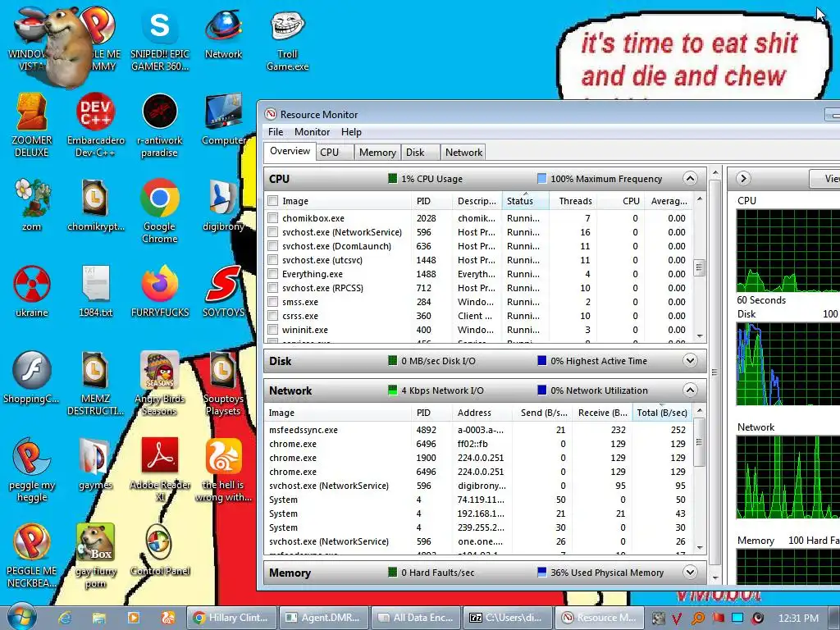
Task: Open the gaymes desktop icon
Action: click(95, 464)
